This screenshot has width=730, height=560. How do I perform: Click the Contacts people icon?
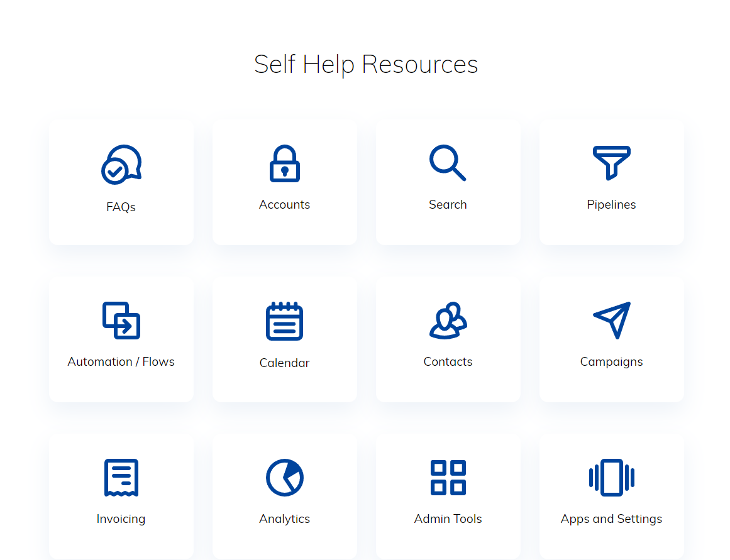coord(448,321)
